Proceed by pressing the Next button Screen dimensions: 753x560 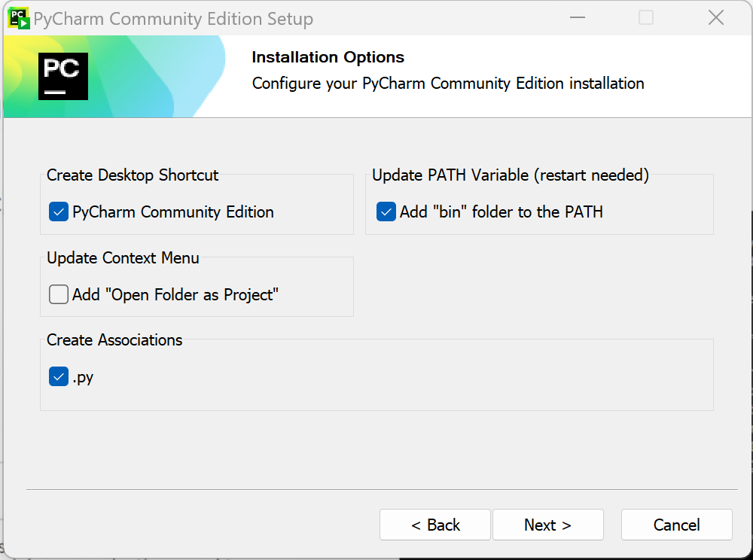pyautogui.click(x=547, y=525)
